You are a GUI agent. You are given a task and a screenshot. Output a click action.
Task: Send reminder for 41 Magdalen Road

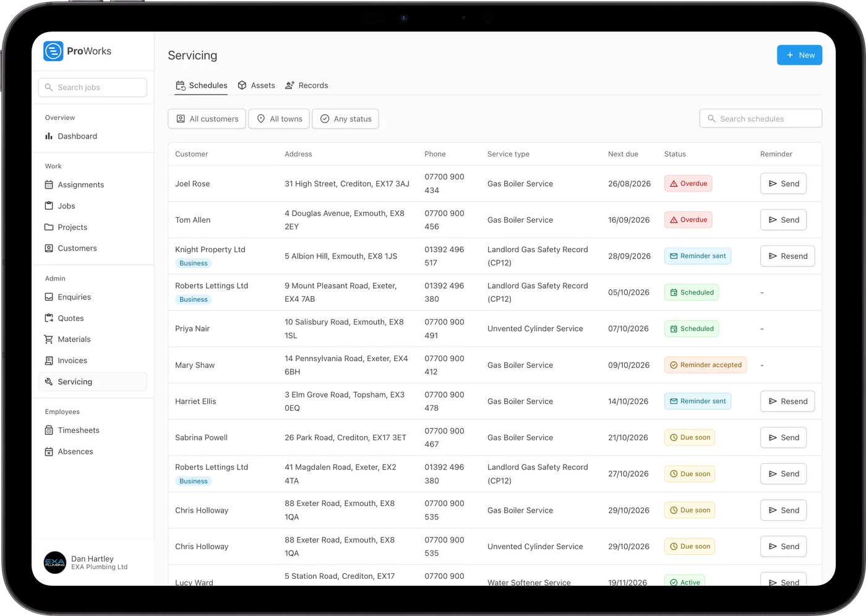click(x=784, y=474)
